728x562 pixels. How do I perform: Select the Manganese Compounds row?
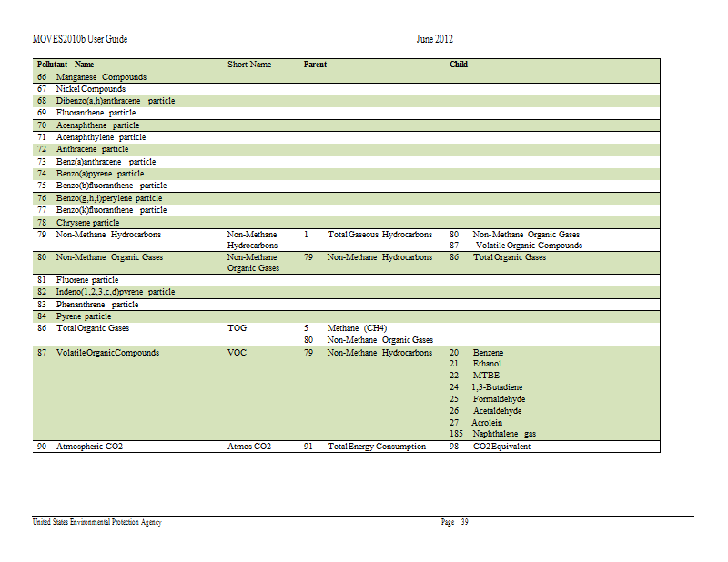[x=101, y=77]
